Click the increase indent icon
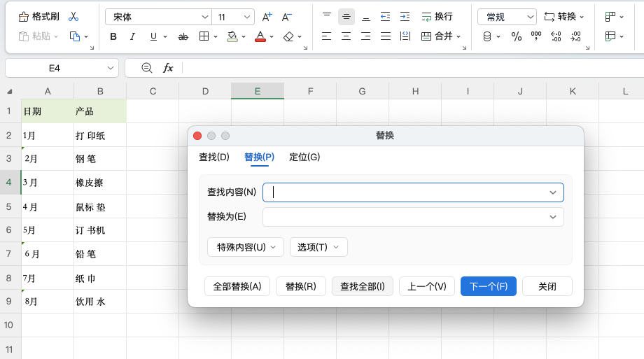 point(405,16)
